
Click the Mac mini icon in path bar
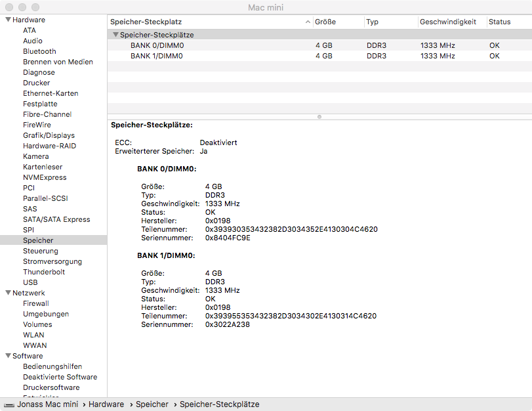click(x=8, y=405)
